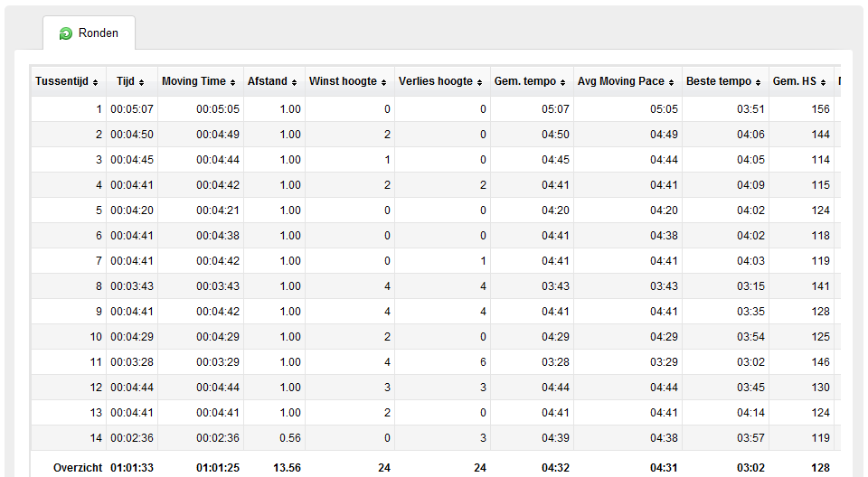Click overall avg moving pace 04:31
The height and width of the screenshot is (477, 868).
tap(664, 468)
